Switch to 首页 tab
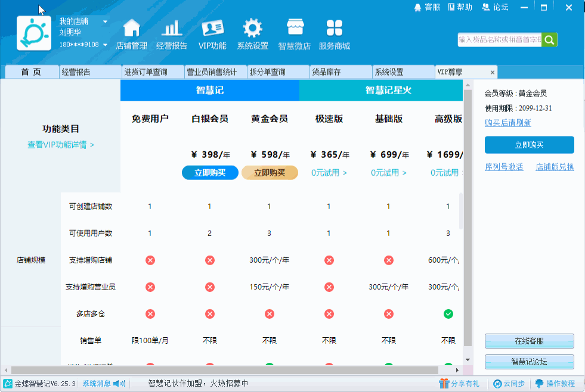This screenshot has height=392, width=585. (x=31, y=72)
